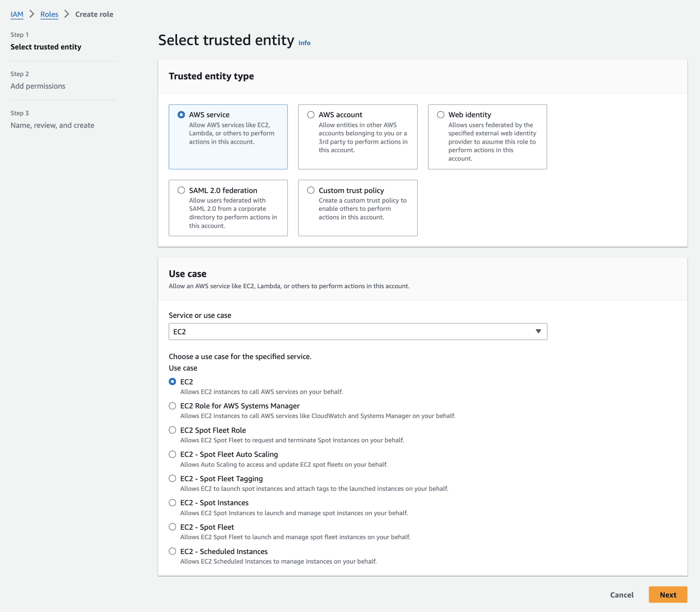Choose EC2 Role for AWS Systems Manager
Image resolution: width=700 pixels, height=612 pixels.
173,406
